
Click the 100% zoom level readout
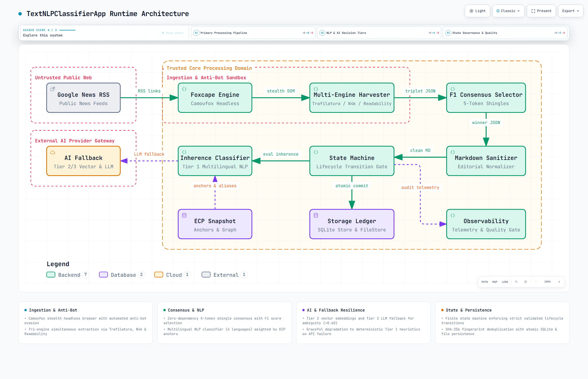(548, 282)
